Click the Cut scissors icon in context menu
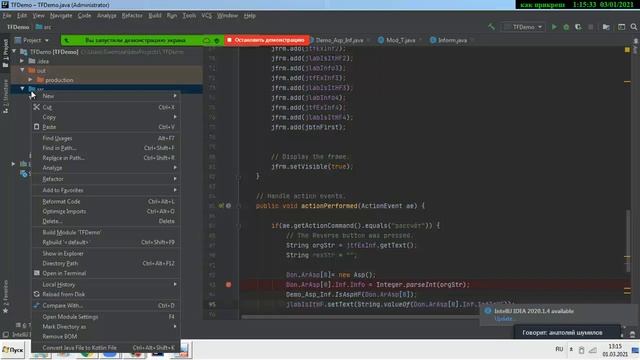The width and height of the screenshot is (640, 360). click(36, 107)
